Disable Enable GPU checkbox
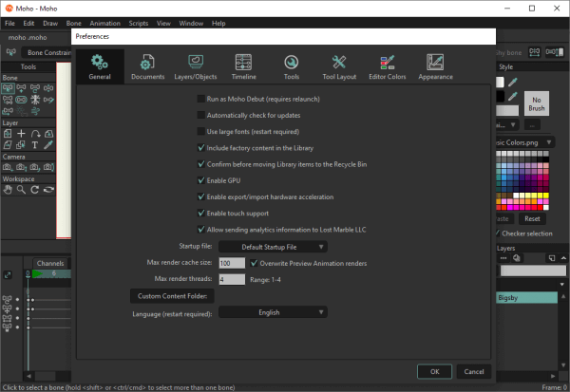Image resolution: width=570 pixels, height=392 pixels. coord(200,180)
